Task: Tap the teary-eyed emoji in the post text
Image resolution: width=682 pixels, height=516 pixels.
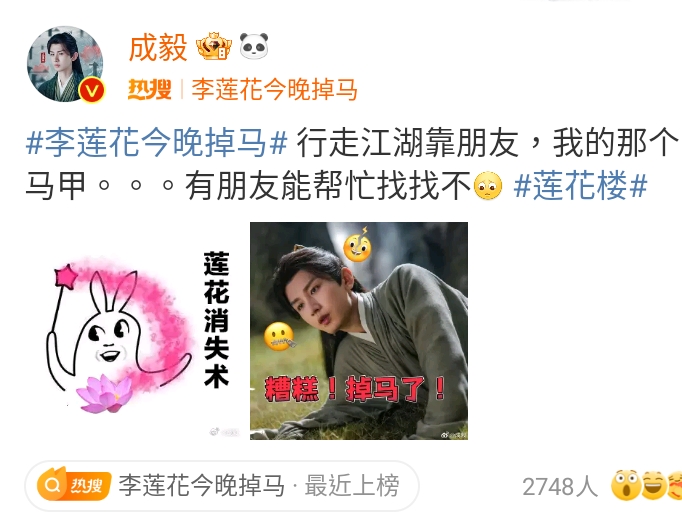Action: point(488,186)
